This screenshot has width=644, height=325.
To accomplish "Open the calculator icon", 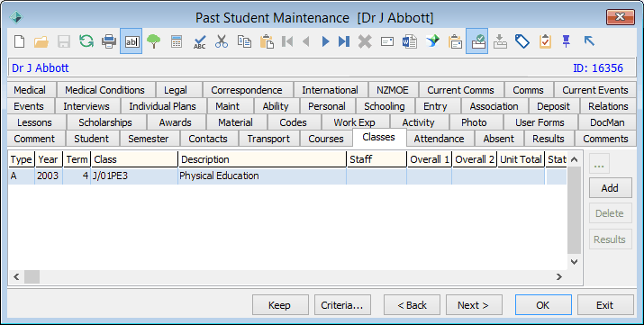I will [177, 41].
